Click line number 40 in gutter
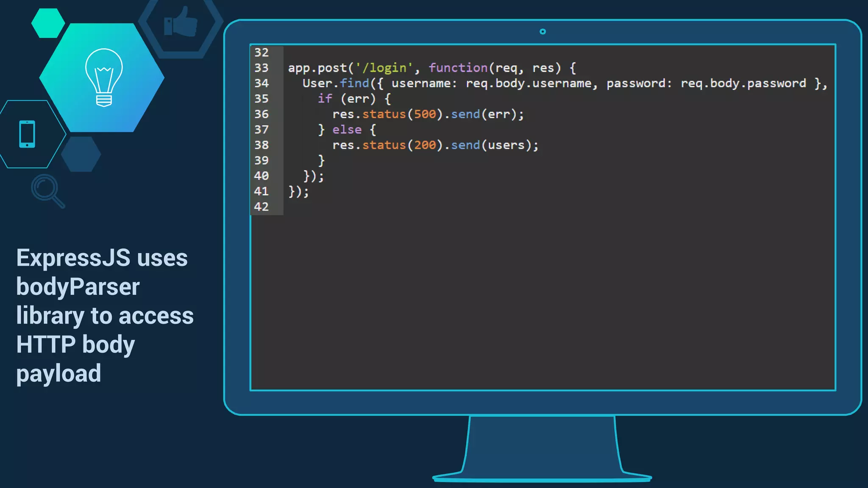 click(262, 176)
